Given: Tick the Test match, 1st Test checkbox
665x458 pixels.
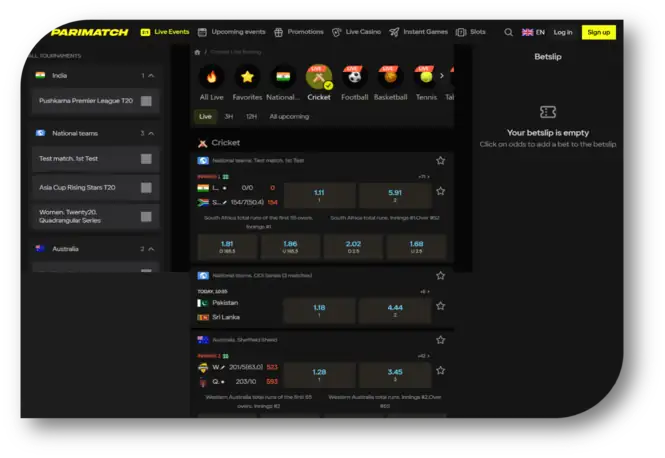Looking at the screenshot, I should click(x=146, y=159).
